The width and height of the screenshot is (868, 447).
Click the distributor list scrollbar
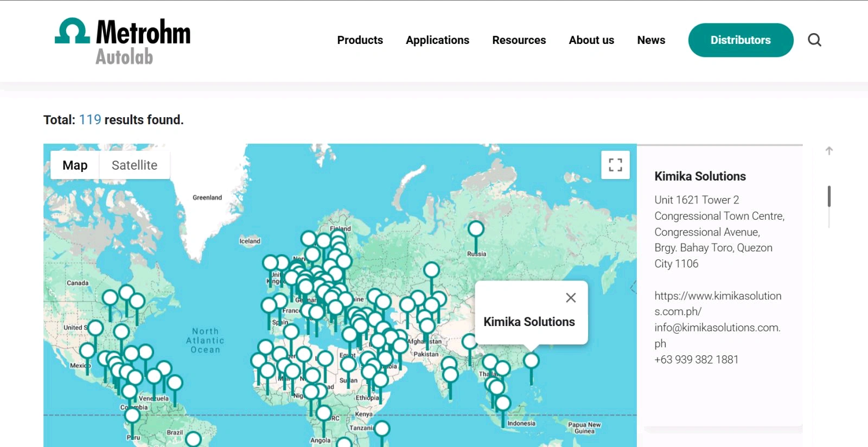[x=829, y=196]
